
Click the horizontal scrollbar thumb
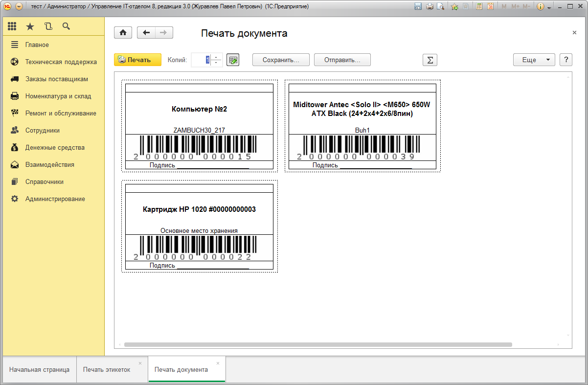318,344
